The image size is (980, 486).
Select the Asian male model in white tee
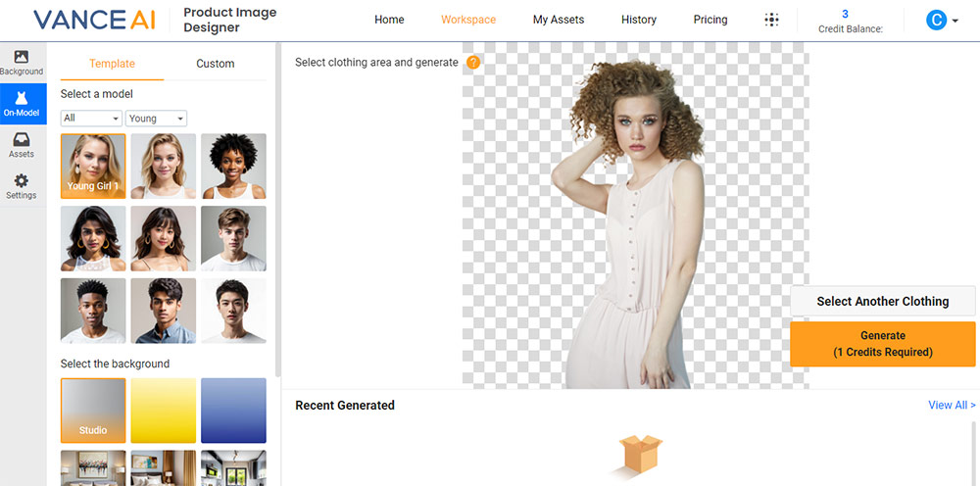pos(233,311)
